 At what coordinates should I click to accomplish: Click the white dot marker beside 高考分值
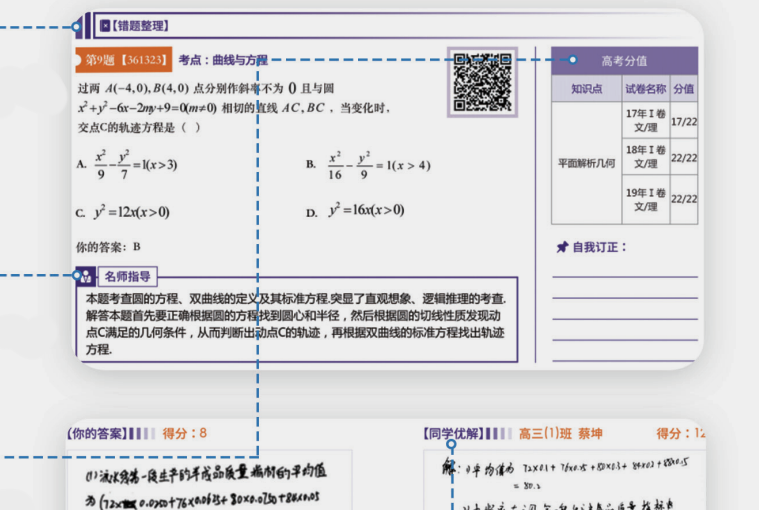(x=573, y=60)
